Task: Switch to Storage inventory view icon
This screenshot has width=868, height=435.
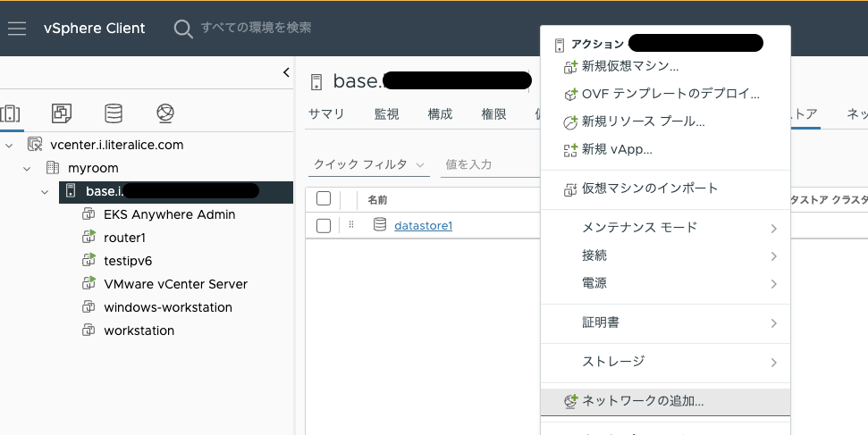Action: pyautogui.click(x=114, y=113)
